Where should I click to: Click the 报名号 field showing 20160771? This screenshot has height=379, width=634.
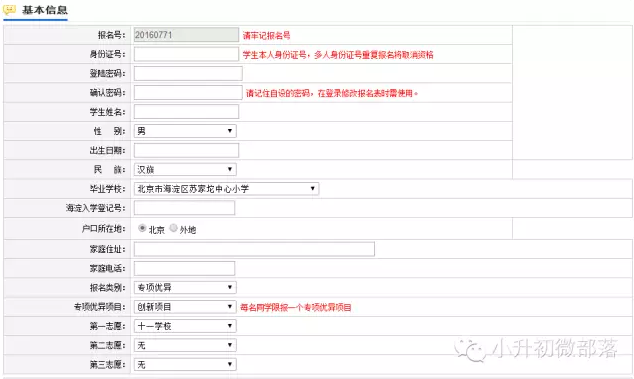point(186,35)
